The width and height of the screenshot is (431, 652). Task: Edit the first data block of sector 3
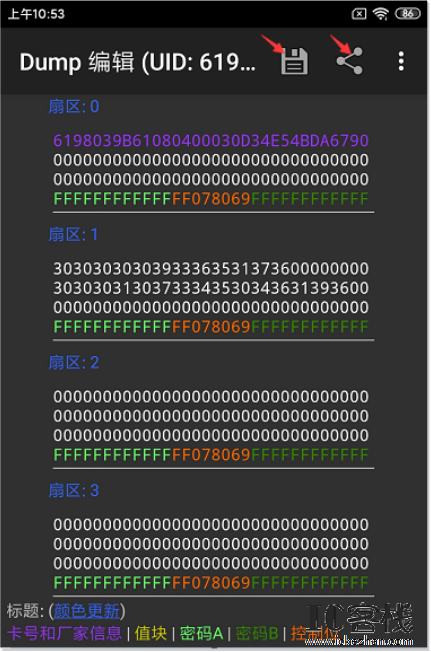click(211, 524)
